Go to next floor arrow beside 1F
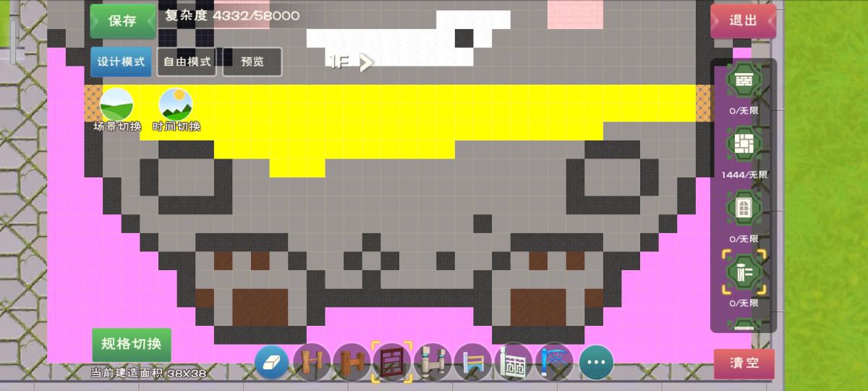The image size is (868, 391). click(367, 62)
